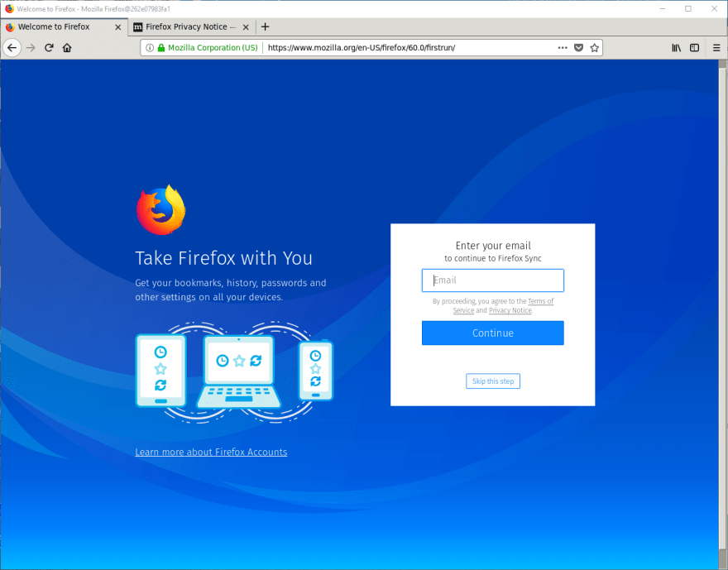Open site information via the circled i icon

tap(150, 47)
